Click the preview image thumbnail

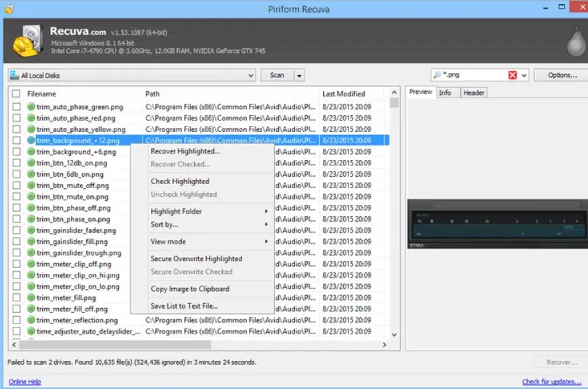point(496,224)
